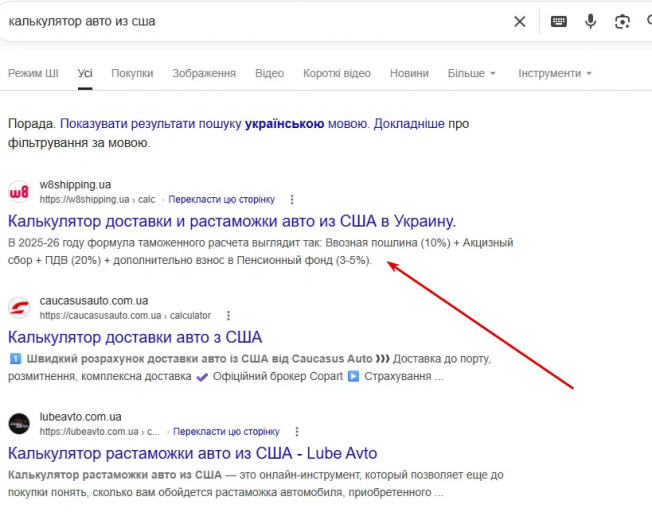
Task: Click the caucasusauto.com.ua site name
Action: (x=94, y=301)
